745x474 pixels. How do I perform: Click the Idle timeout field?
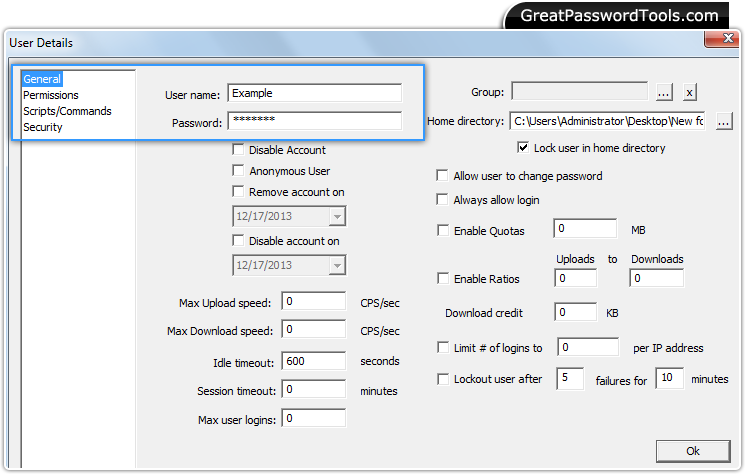click(314, 361)
